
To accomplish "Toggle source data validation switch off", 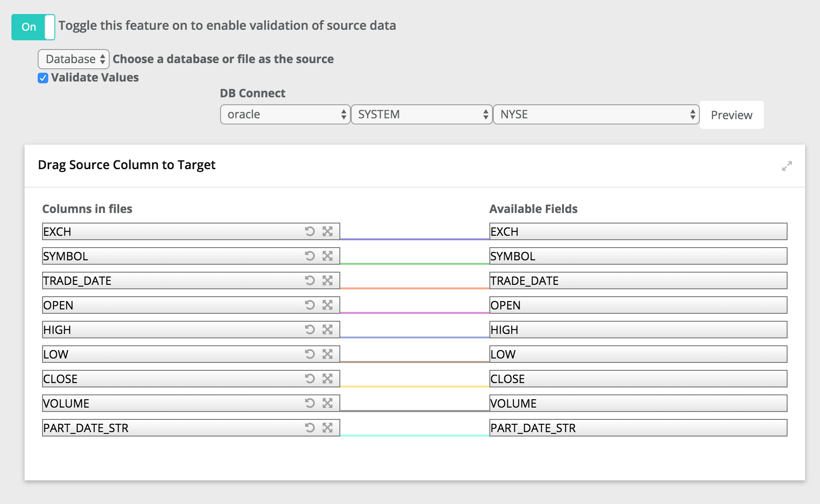I will 33,27.
